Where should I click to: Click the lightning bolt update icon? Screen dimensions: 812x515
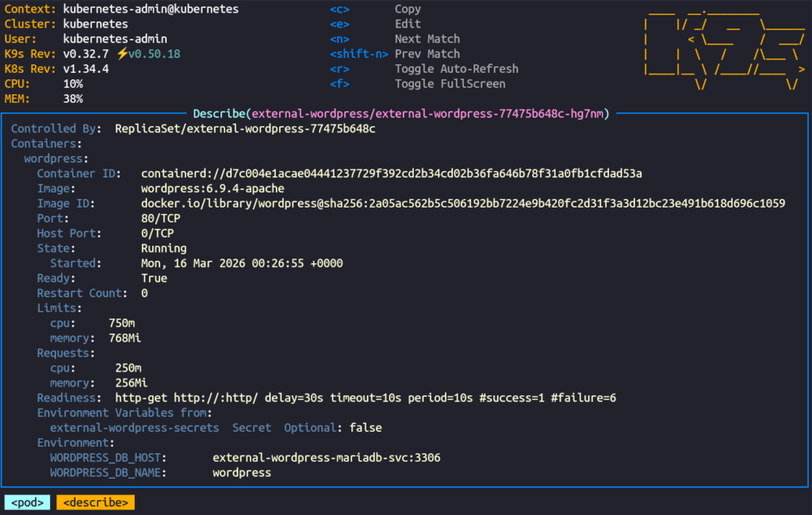pyautogui.click(x=121, y=54)
